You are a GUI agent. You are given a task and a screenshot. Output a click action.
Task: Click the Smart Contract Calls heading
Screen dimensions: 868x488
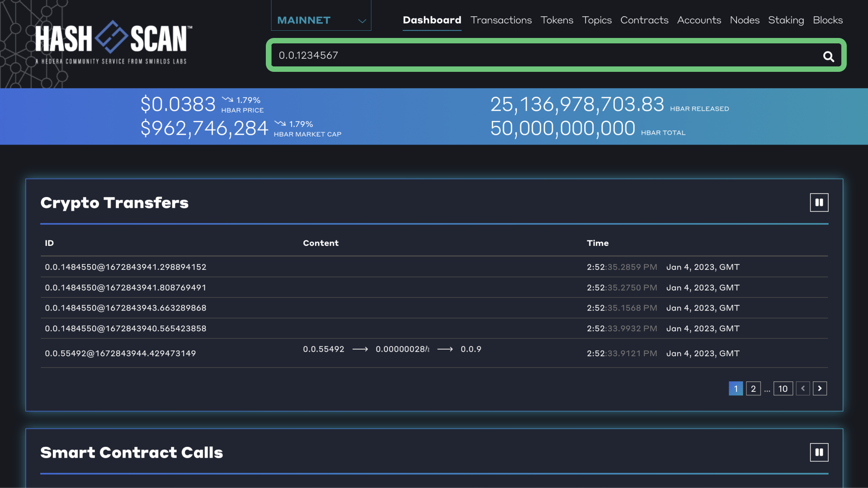pyautogui.click(x=132, y=453)
